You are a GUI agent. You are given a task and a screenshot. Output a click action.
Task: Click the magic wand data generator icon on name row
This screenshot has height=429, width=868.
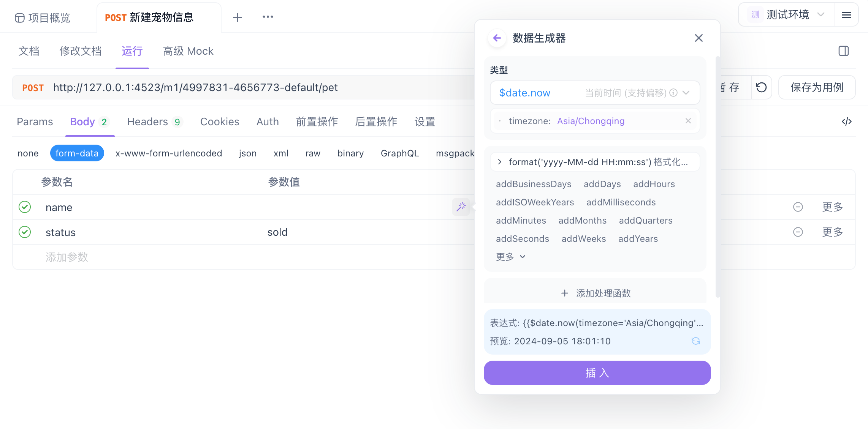(461, 207)
